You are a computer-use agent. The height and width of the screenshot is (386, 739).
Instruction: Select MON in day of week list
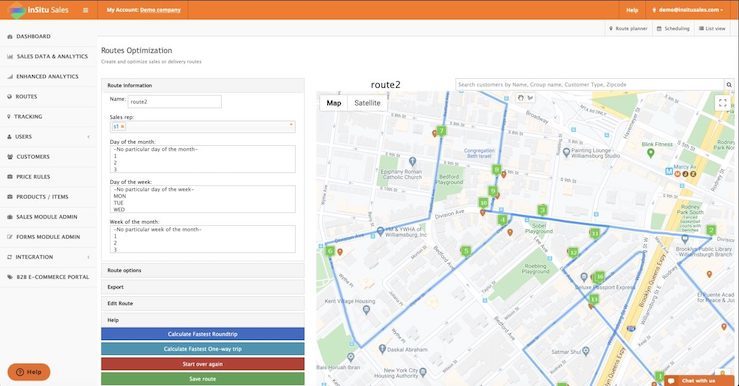(x=120, y=196)
